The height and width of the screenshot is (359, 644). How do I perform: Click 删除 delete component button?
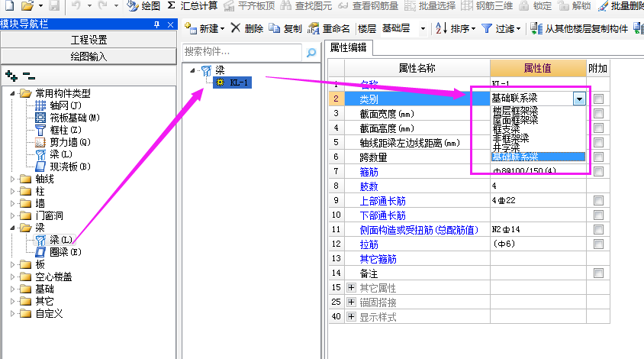(246, 28)
